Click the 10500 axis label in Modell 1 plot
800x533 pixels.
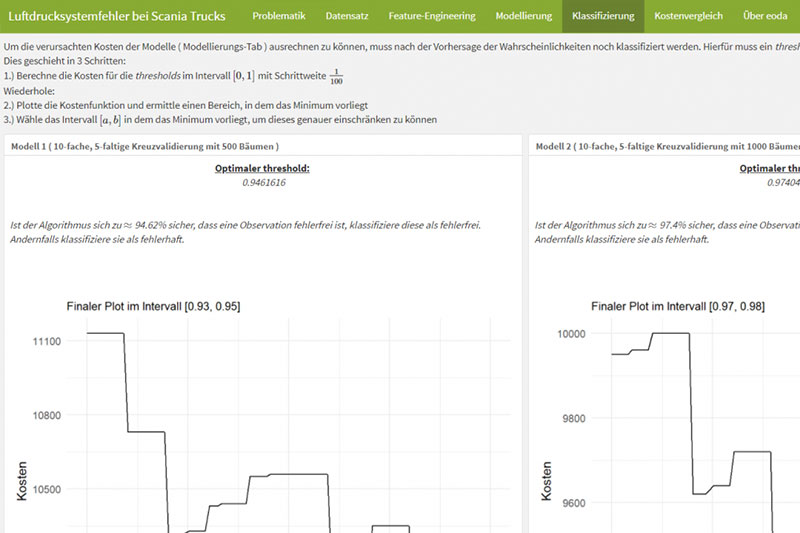[x=46, y=489]
